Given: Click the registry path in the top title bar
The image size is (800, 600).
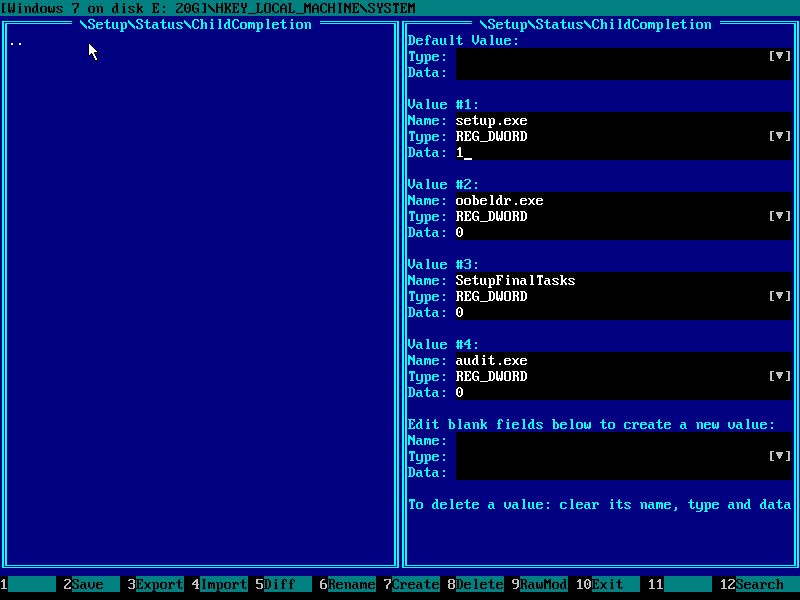Looking at the screenshot, I should click(x=208, y=8).
